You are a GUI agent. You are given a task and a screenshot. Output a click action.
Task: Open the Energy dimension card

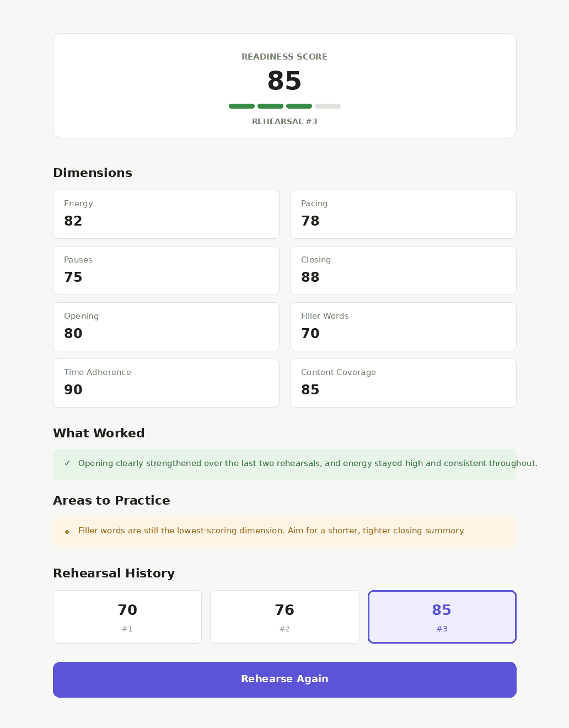point(166,214)
